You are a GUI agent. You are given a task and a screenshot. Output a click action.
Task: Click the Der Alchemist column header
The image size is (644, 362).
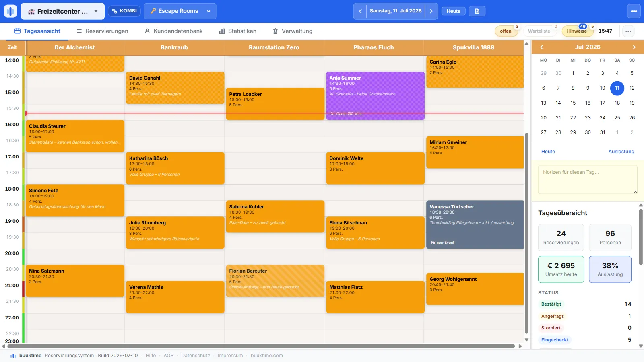[74, 47]
